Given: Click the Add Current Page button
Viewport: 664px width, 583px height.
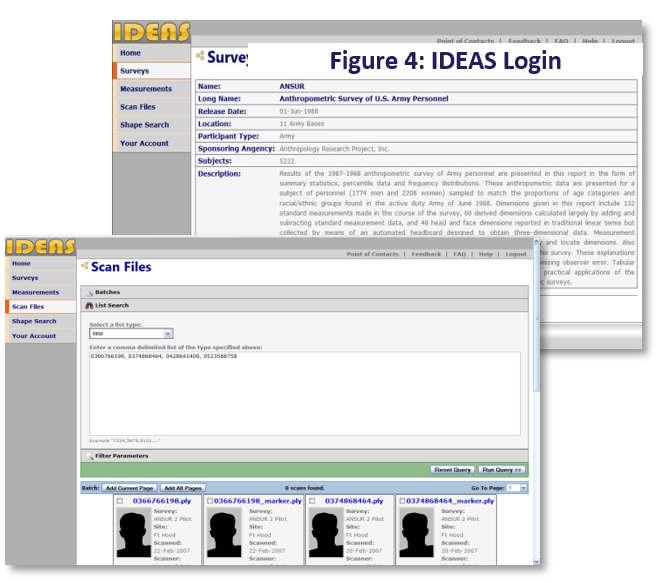Looking at the screenshot, I should [130, 488].
